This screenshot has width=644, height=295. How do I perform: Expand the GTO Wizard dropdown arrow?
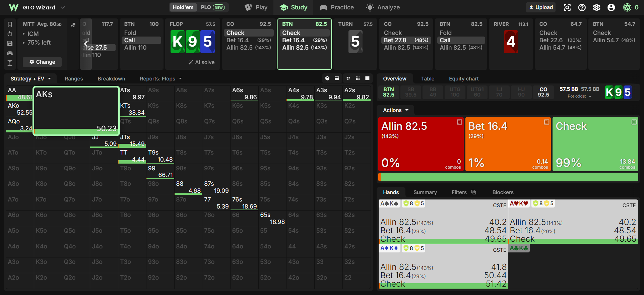point(63,7)
